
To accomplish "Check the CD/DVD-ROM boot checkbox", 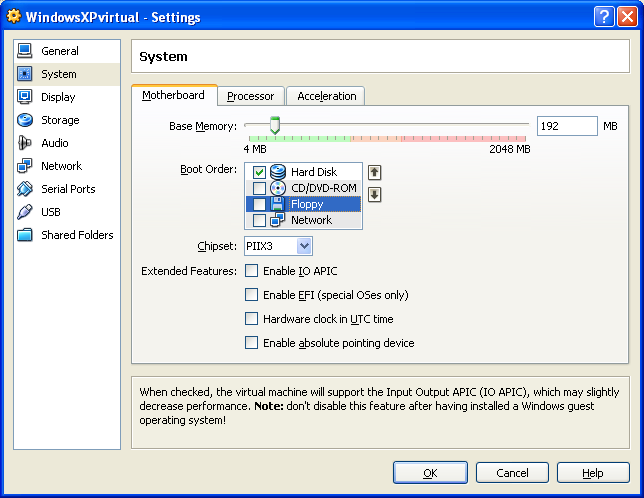I will 259,188.
